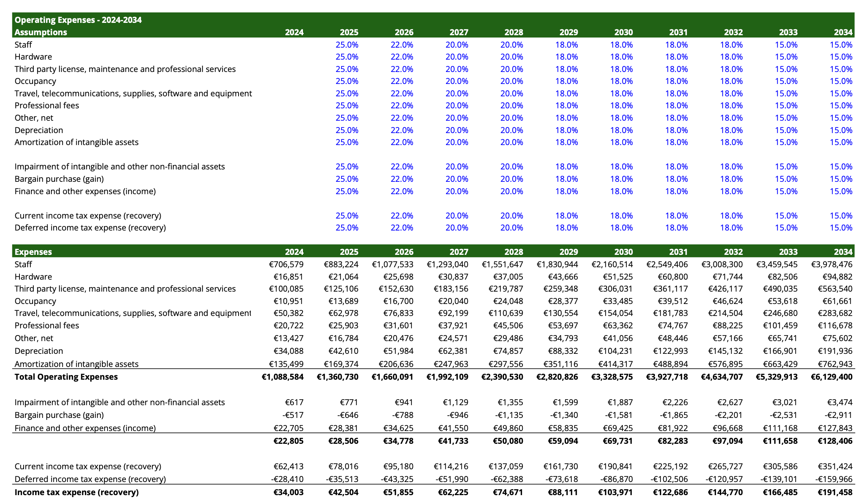Select Total Operating Expenses 2024 value
The width and height of the screenshot is (868, 503).
[x=282, y=377]
